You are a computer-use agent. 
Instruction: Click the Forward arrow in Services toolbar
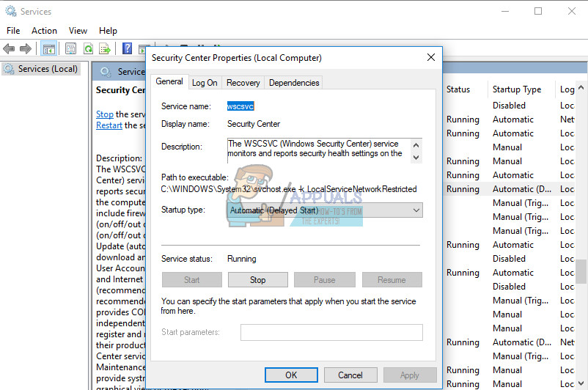coord(26,48)
